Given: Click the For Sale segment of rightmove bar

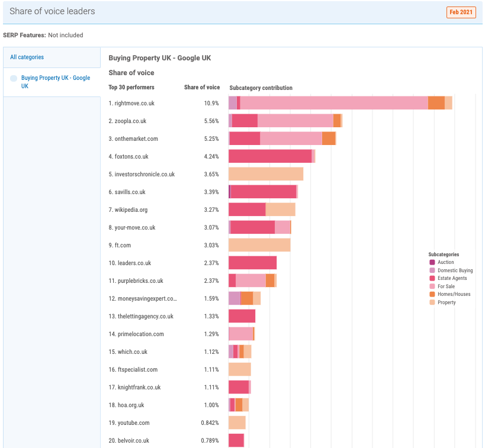Looking at the screenshot, I should (334, 103).
